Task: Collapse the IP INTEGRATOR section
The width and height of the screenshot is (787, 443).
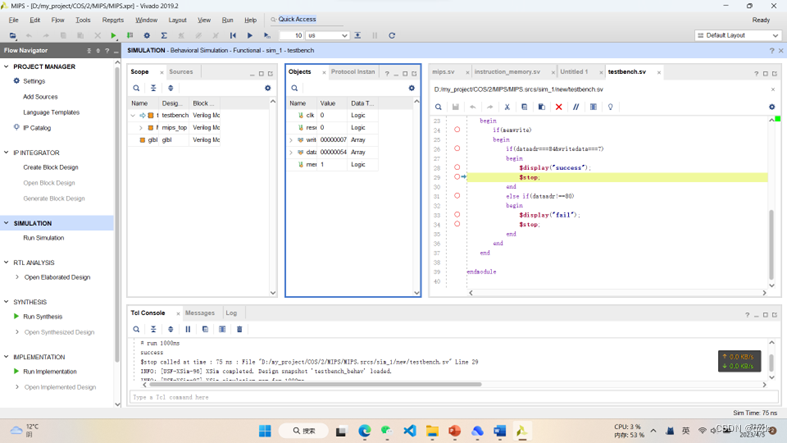Action: (x=6, y=153)
